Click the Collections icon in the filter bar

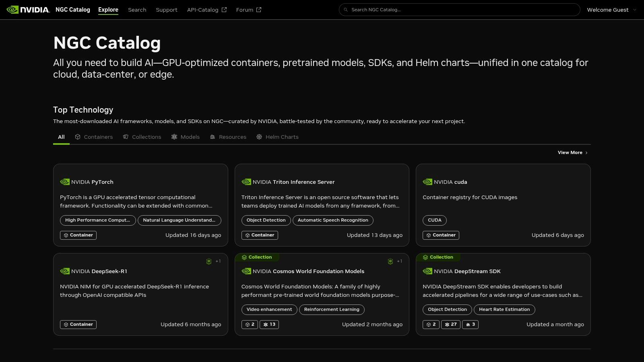coord(125,137)
